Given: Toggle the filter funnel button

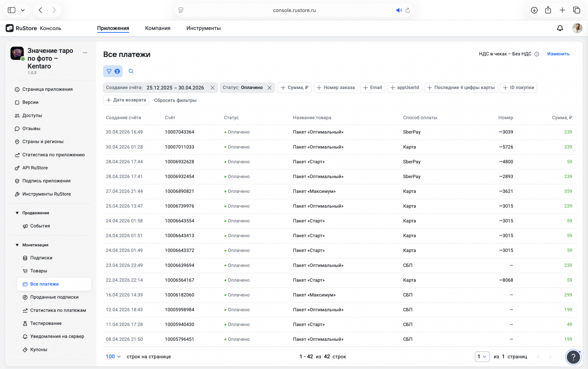Looking at the screenshot, I should point(113,71).
